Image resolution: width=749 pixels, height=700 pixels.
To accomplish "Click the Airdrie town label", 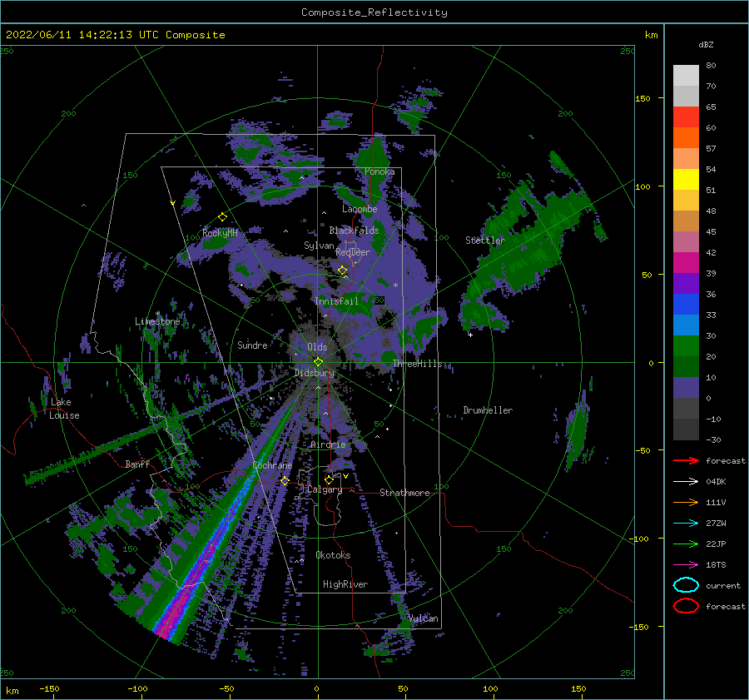I will (x=328, y=444).
